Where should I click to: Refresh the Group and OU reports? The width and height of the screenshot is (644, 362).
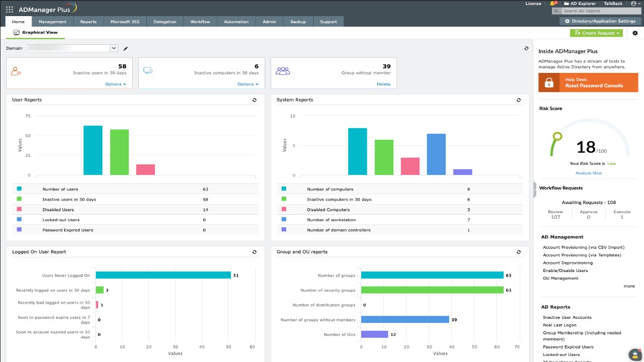click(x=519, y=252)
